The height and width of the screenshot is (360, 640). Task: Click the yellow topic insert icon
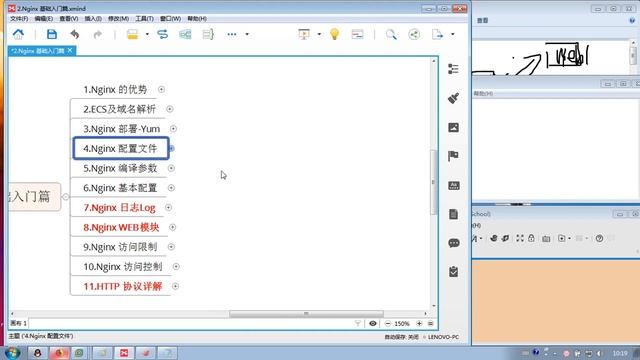pos(132,34)
